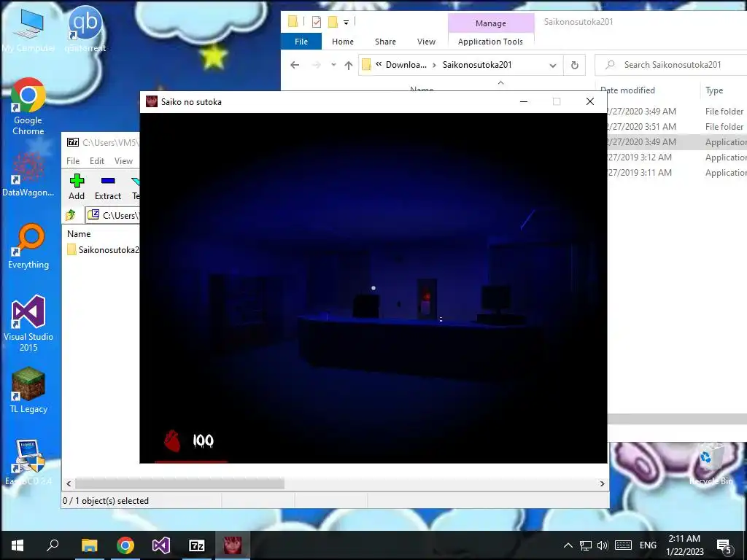Click the 7-Zip scrollbar left arrow
The width and height of the screenshot is (747, 560).
tap(69, 484)
